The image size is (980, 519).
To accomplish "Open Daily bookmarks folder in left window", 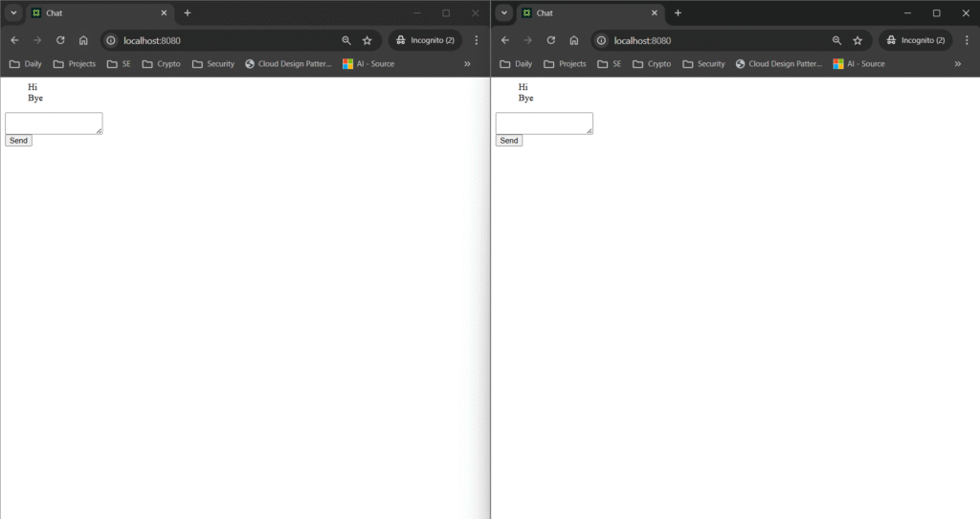I will tap(26, 64).
